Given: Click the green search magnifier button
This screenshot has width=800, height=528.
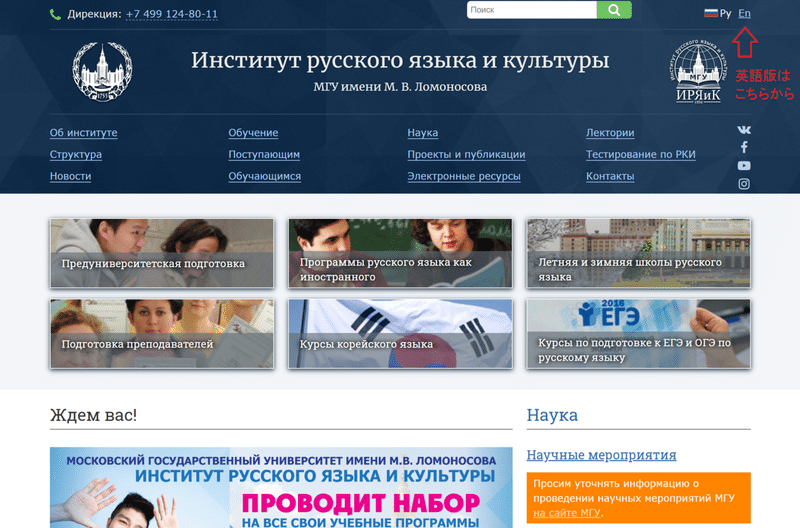Looking at the screenshot, I should 614,10.
